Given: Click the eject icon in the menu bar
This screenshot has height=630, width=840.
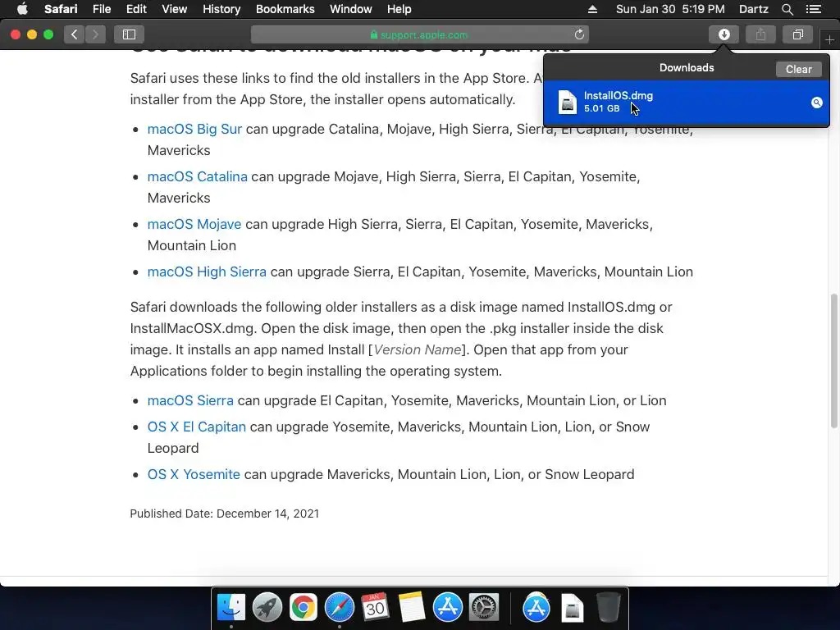Looking at the screenshot, I should 592,9.
